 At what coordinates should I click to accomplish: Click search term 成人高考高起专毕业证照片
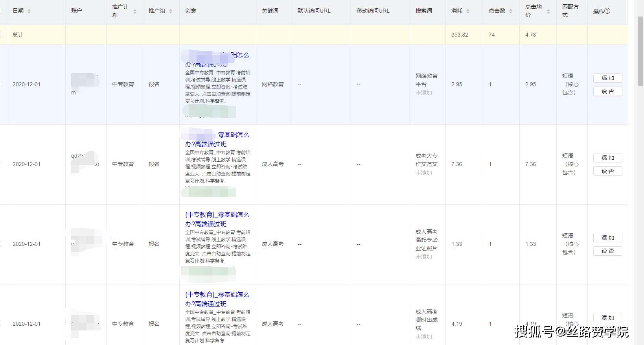(x=427, y=240)
